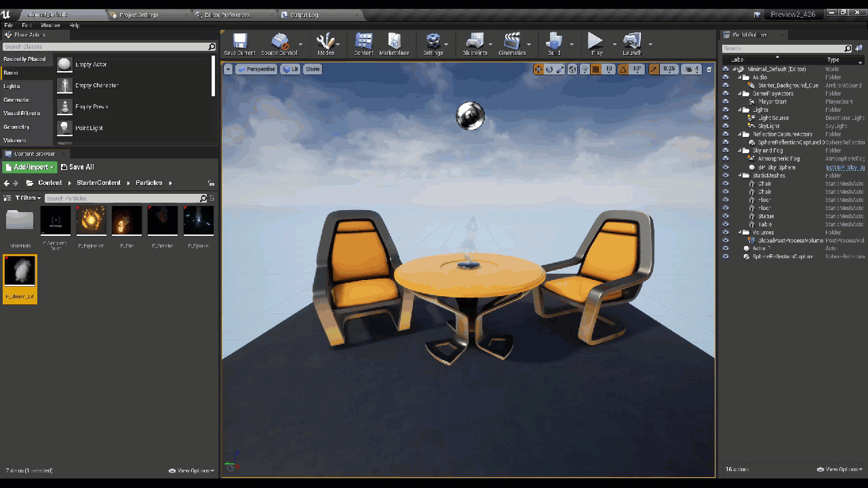The image size is (868, 488).
Task: Click the green Add/Import button
Action: pos(30,167)
